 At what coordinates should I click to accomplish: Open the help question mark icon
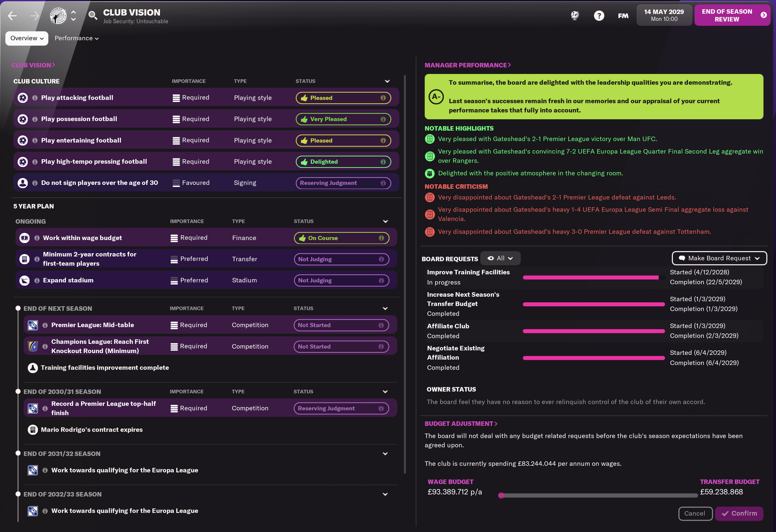(599, 15)
